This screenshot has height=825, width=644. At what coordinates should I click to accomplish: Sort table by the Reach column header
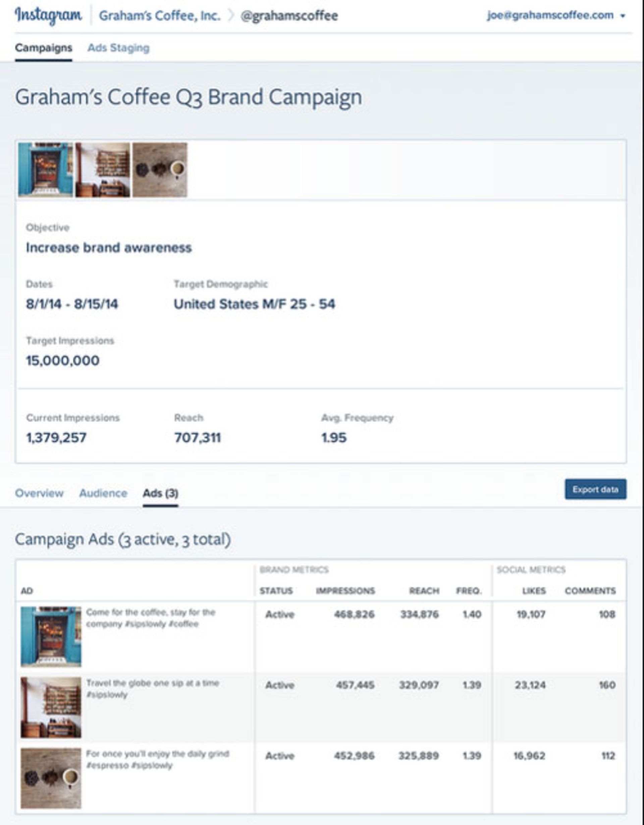pyautogui.click(x=424, y=591)
